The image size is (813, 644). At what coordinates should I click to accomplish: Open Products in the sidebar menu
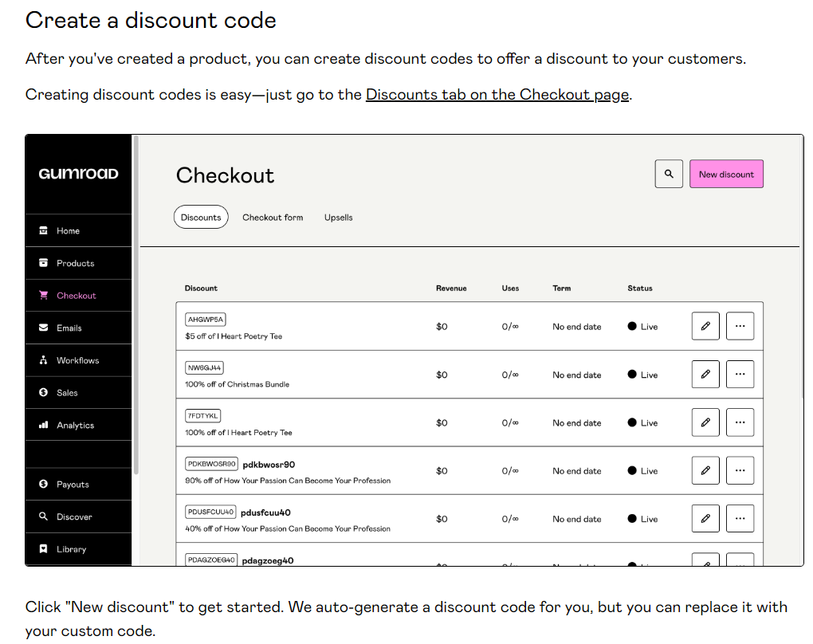coord(75,263)
